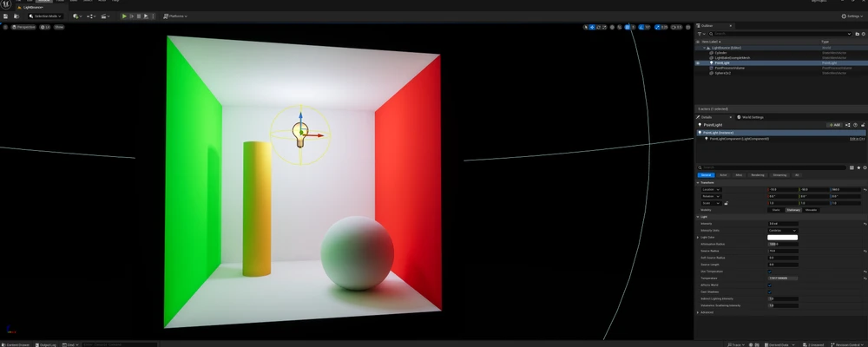868x347 pixels.
Task: Open the Platforms dropdown menu
Action: click(175, 16)
